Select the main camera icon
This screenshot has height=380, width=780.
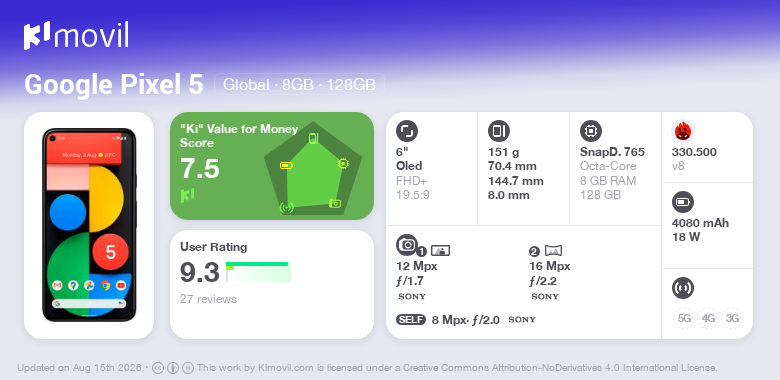coord(407,244)
